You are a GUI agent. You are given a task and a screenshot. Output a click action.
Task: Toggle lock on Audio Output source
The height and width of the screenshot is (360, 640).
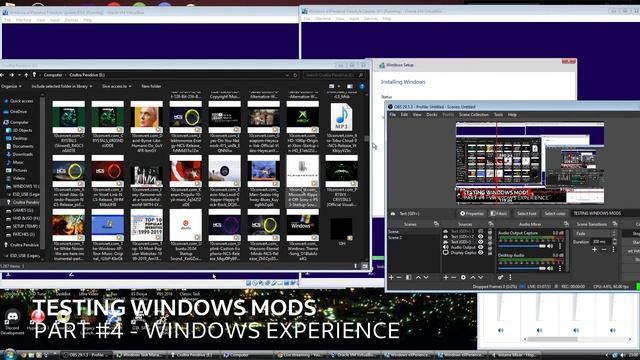click(490, 247)
